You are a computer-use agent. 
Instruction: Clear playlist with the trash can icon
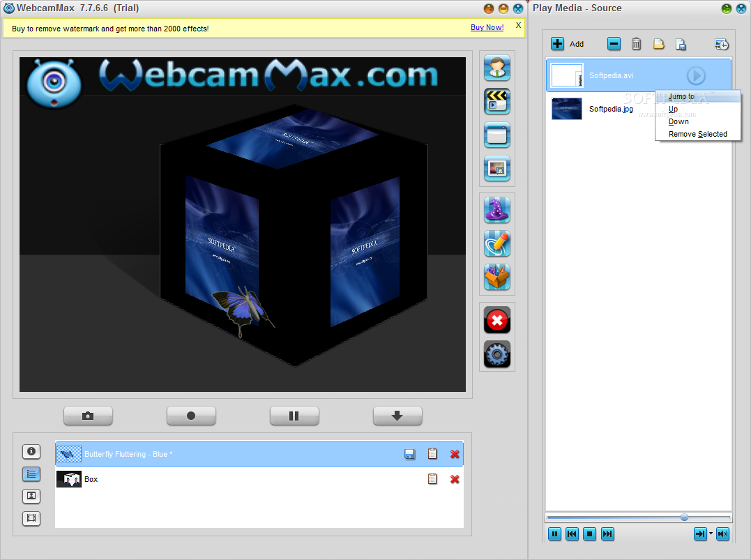point(636,44)
